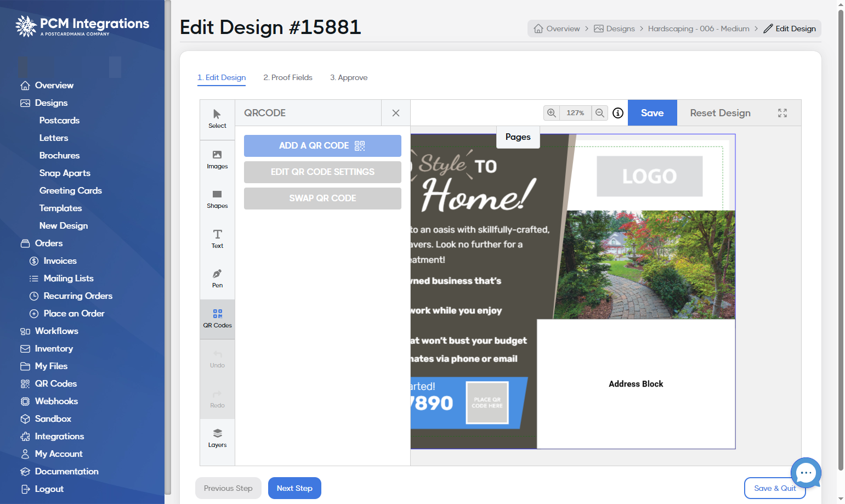Image resolution: width=845 pixels, height=504 pixels.
Task: Click Save & Quit button
Action: point(775,488)
